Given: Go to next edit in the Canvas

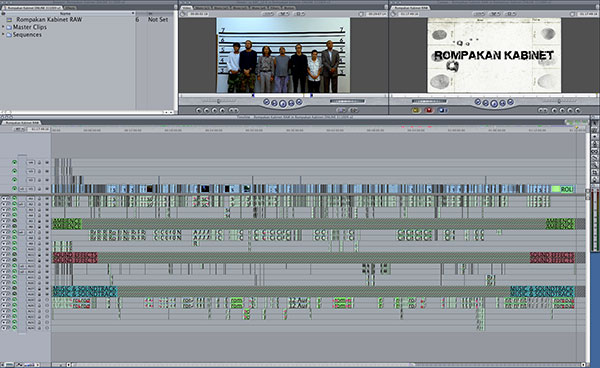Looking at the screenshot, I should pyautogui.click(x=510, y=102).
